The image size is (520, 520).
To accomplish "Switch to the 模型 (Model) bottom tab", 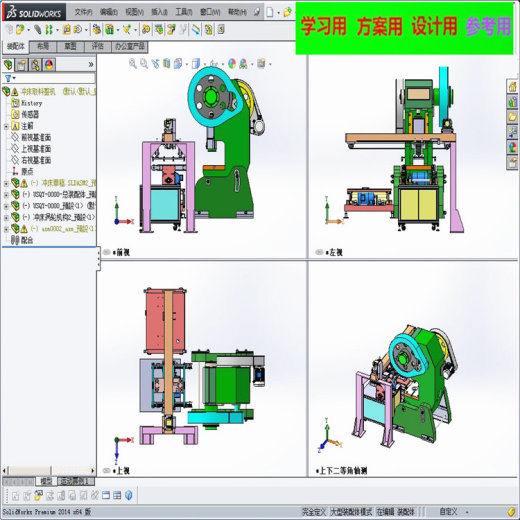I will (x=46, y=481).
